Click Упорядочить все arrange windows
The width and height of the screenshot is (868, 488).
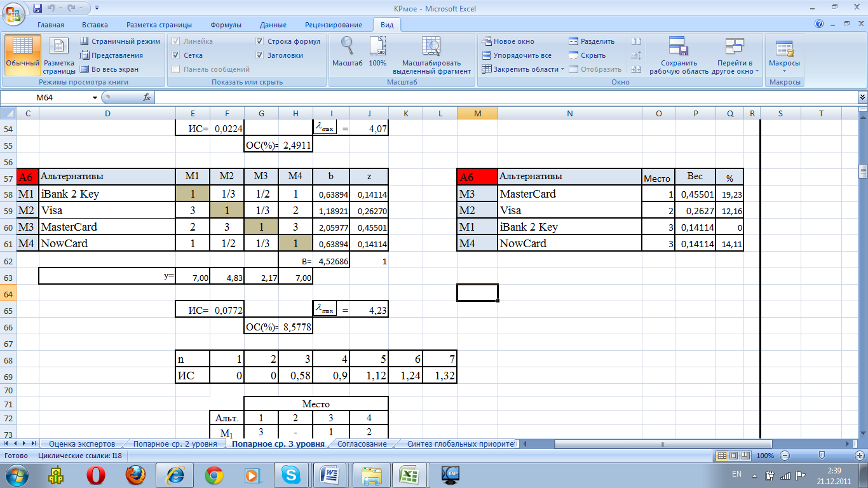pyautogui.click(x=516, y=55)
